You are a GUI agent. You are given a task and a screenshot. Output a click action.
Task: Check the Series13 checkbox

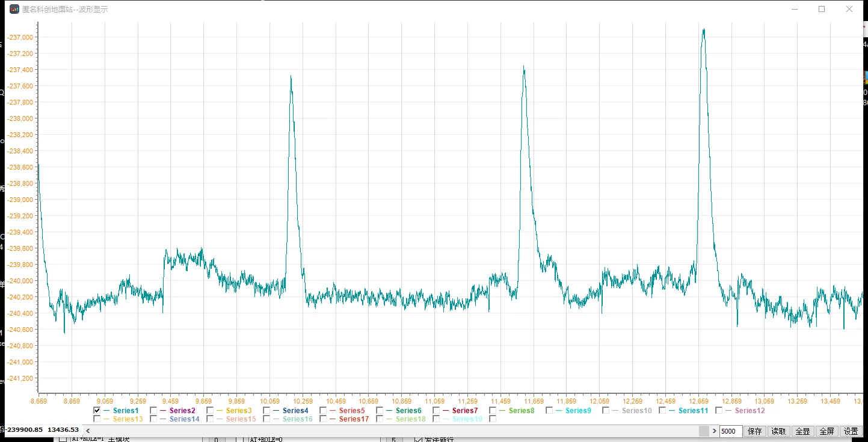[97, 419]
